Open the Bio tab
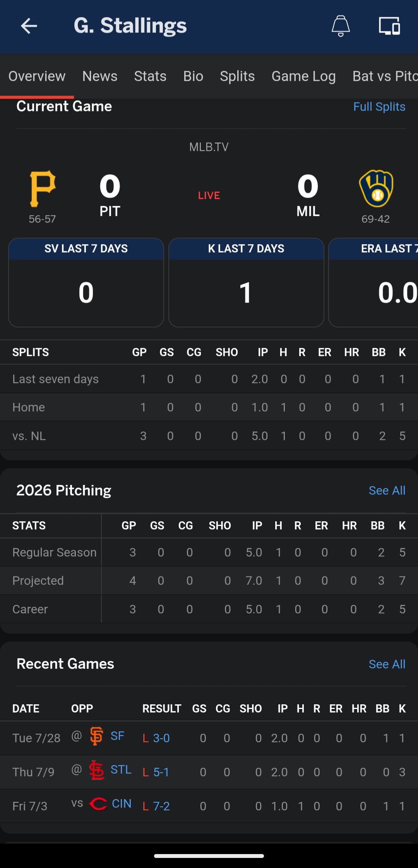Image resolution: width=418 pixels, height=868 pixels. (x=193, y=76)
